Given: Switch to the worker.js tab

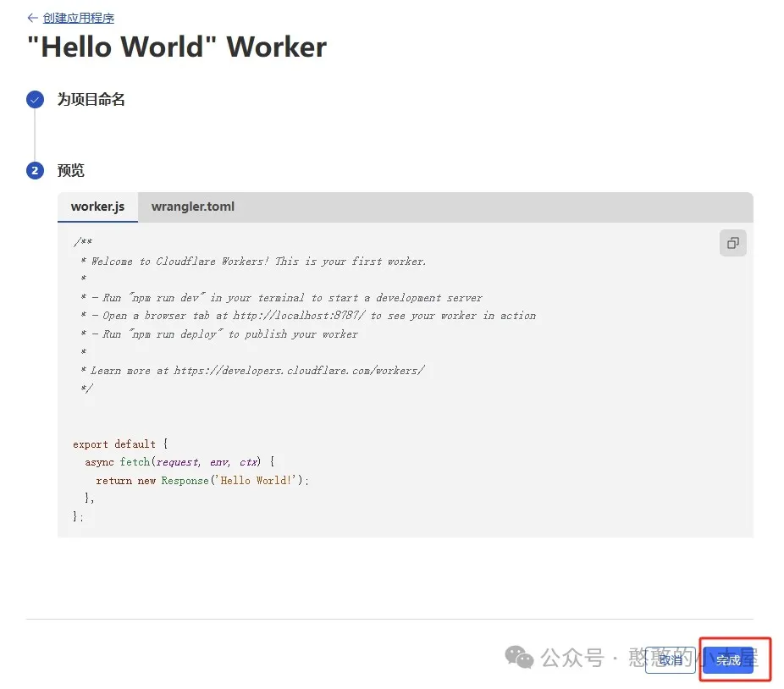Looking at the screenshot, I should pyautogui.click(x=97, y=207).
